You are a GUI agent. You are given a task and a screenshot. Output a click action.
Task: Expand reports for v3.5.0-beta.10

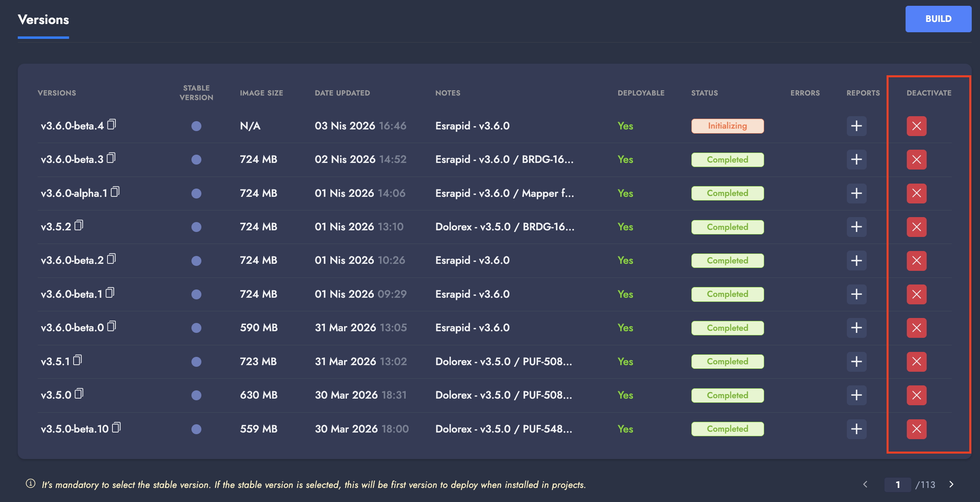pyautogui.click(x=856, y=429)
